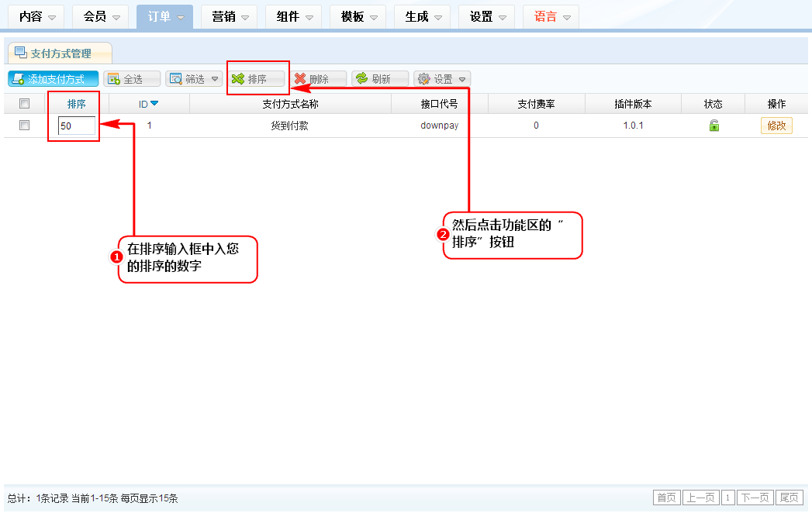Open the 语言 language dropdown
The width and height of the screenshot is (812, 513).
coord(551,17)
